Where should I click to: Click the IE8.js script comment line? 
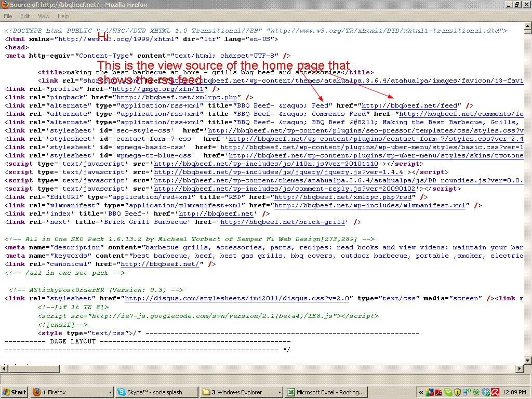[x=208, y=316]
